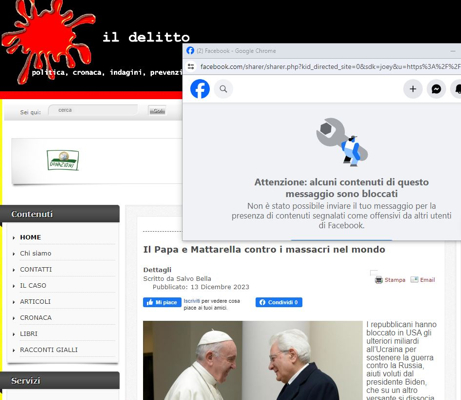The image size is (461, 400).
Task: Click the Email link text
Action: tap(427, 280)
